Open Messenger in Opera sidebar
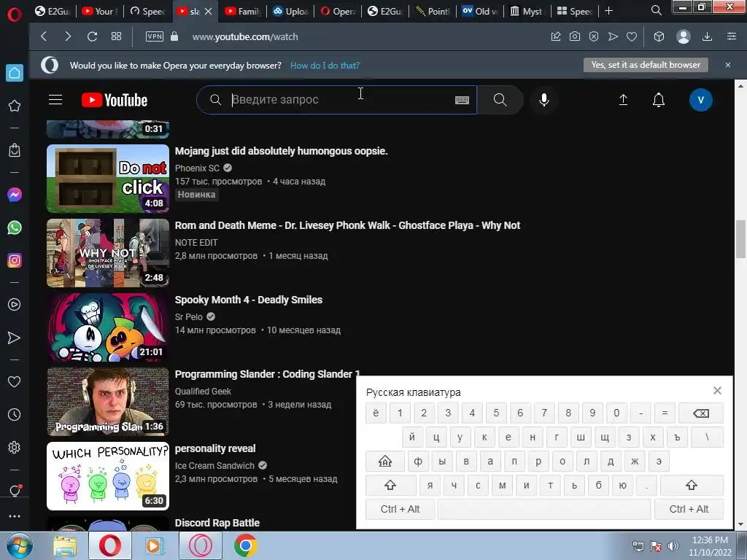Image resolution: width=747 pixels, height=560 pixels. click(15, 195)
